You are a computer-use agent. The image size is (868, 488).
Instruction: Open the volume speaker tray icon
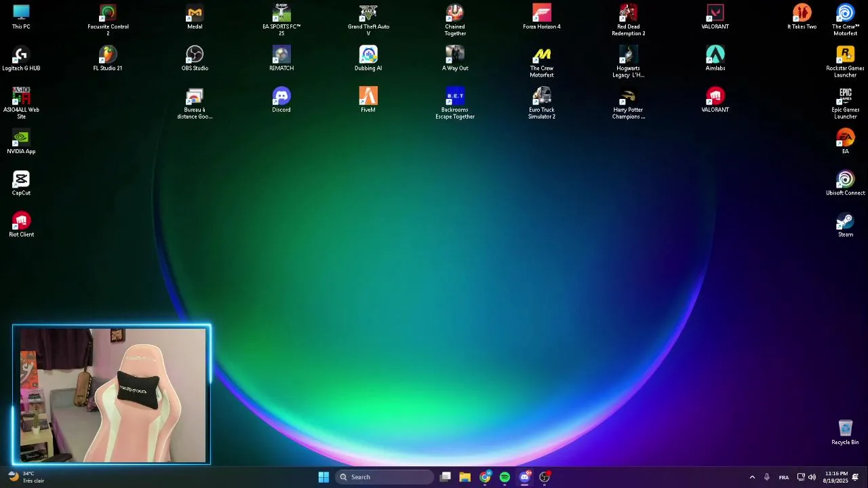point(812,477)
